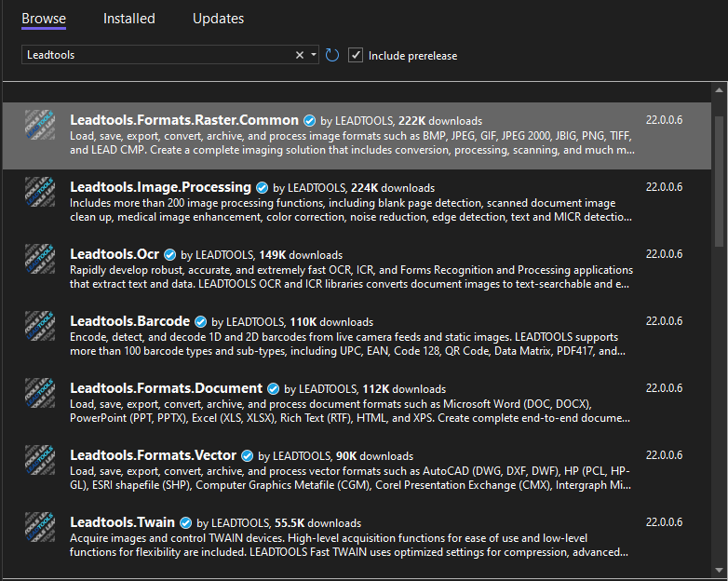Open the Installed tab

129,19
